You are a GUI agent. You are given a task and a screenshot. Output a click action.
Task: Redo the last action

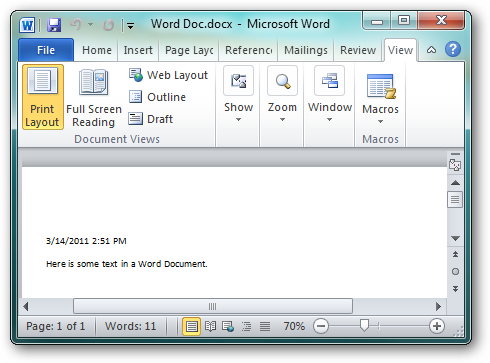click(x=108, y=25)
